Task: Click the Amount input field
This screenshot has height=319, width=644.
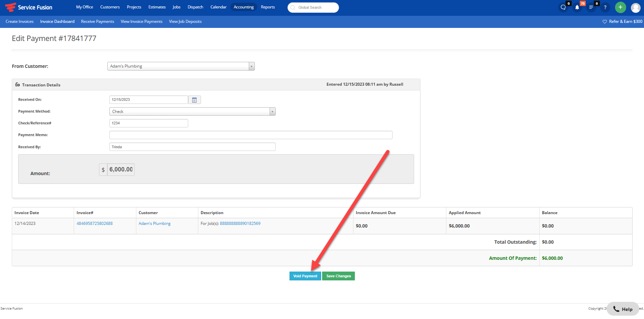Action: coord(121,169)
